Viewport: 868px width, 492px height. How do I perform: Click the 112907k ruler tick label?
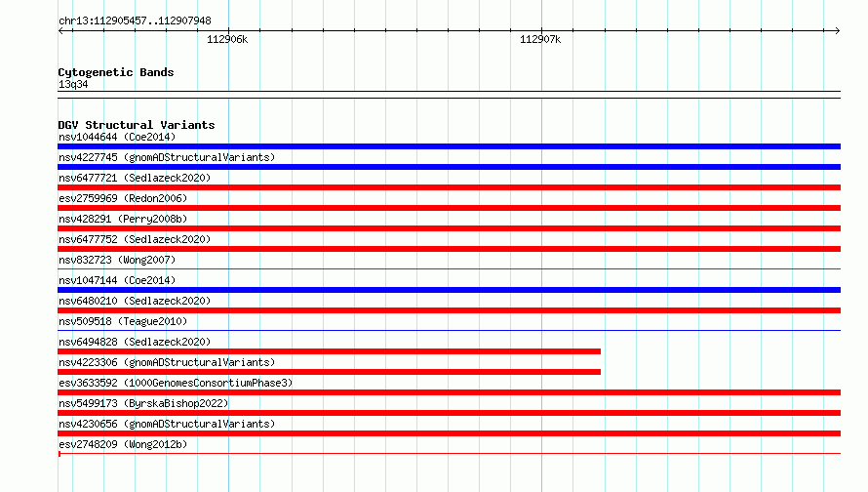click(540, 39)
